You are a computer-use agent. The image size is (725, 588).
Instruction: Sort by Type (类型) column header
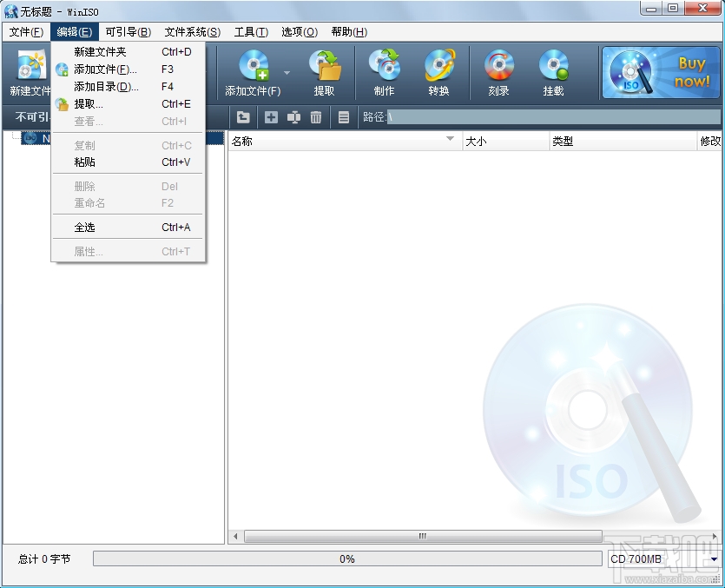[x=623, y=141]
